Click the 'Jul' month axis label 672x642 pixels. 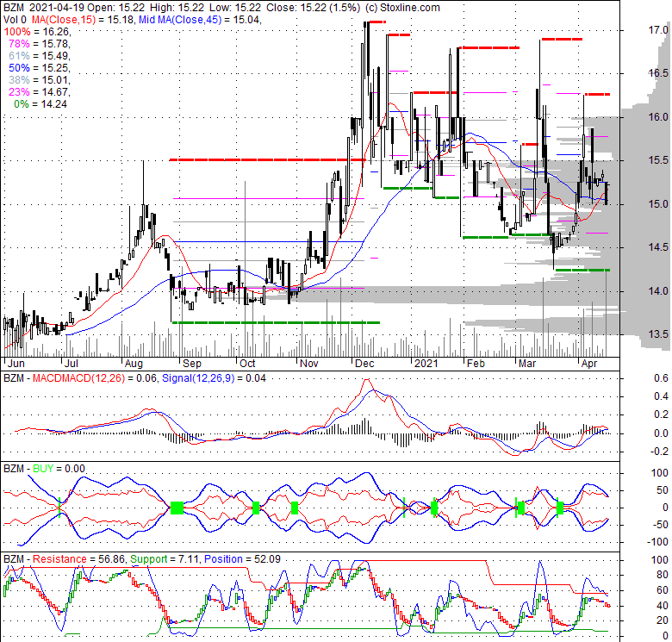(x=72, y=364)
